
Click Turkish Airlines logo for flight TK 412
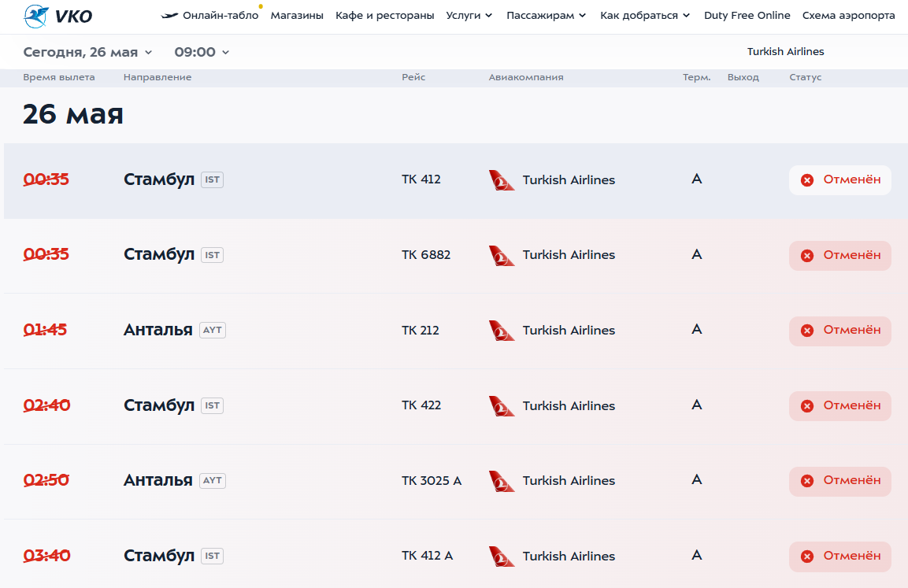click(x=502, y=180)
